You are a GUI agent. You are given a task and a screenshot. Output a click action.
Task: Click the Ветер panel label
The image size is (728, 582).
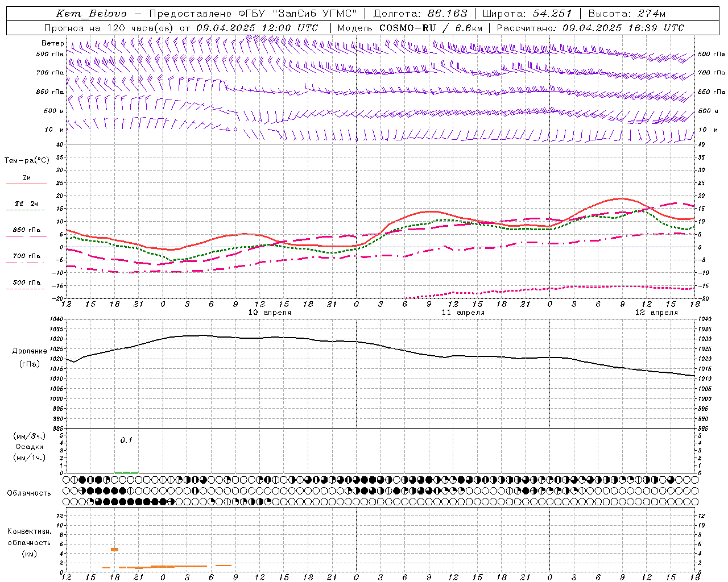coord(53,43)
